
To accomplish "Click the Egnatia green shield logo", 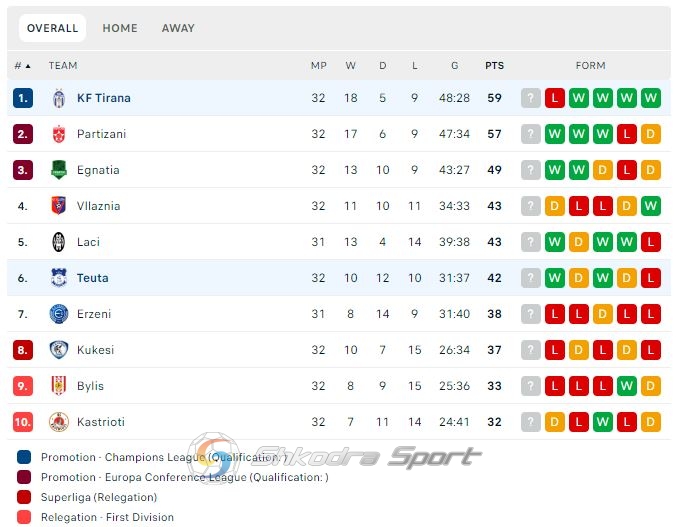I will tap(59, 170).
